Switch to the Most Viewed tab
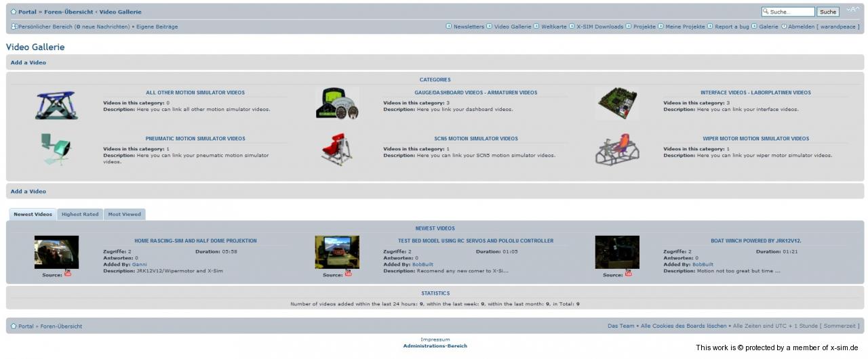 coord(124,215)
